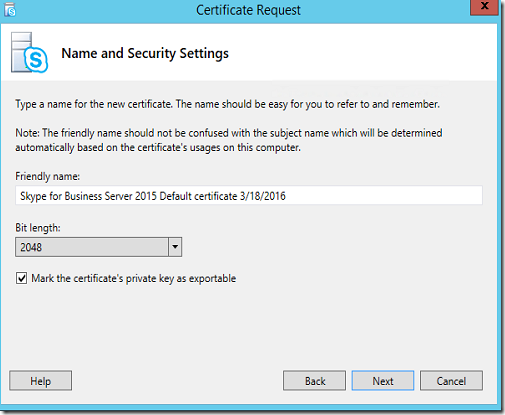Click the Help button
Image resolution: width=505 pixels, height=415 pixels.
(40, 381)
